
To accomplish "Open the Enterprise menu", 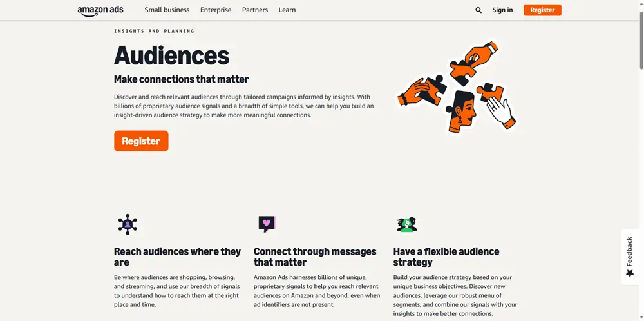I will pyautogui.click(x=216, y=10).
